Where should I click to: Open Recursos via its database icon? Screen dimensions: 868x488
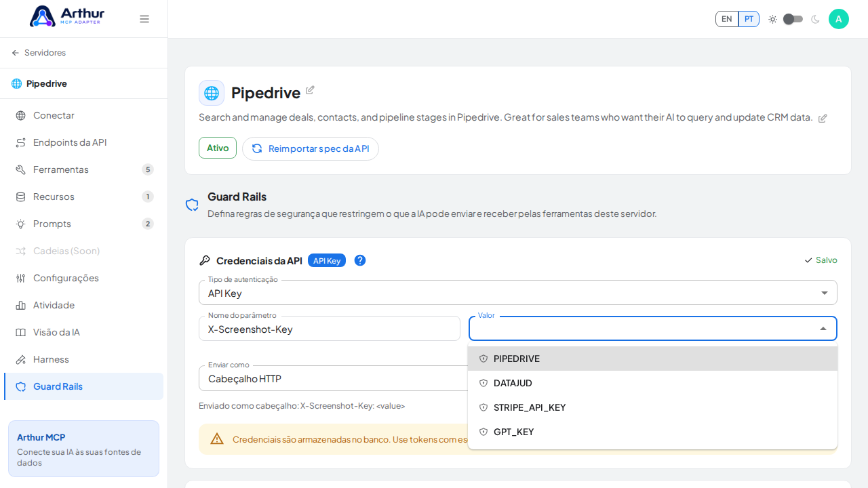pyautogui.click(x=21, y=197)
